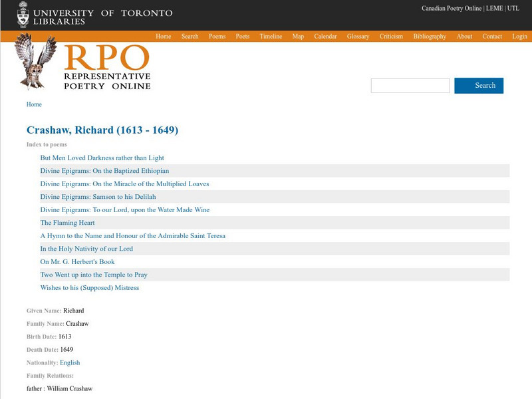The height and width of the screenshot is (399, 532).
Task: Click Login in the navigation bar
Action: (519, 37)
